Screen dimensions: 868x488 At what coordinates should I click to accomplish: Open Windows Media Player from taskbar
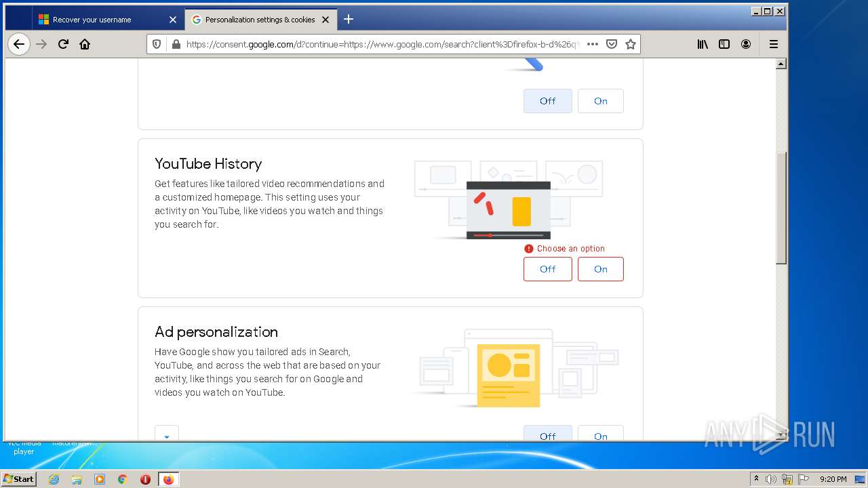point(100,479)
